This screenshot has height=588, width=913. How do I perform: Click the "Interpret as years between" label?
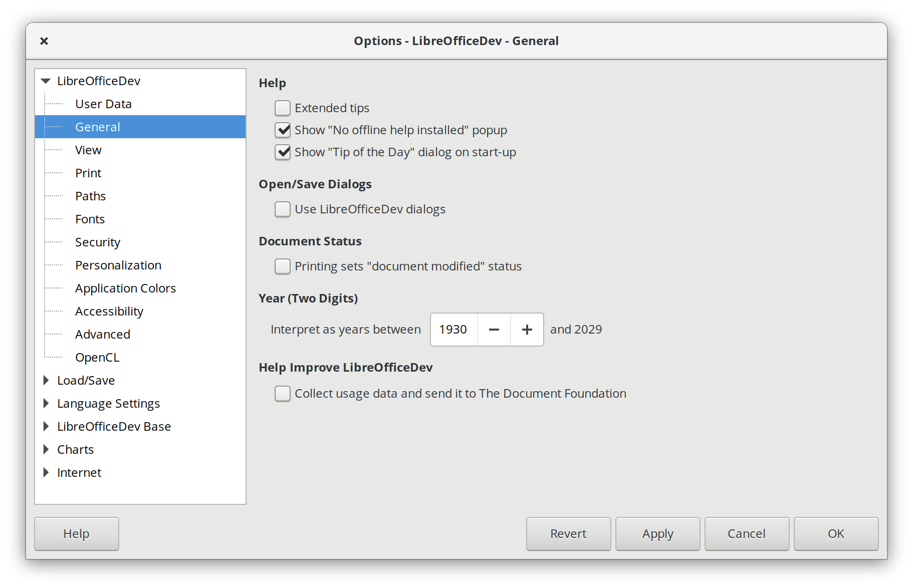coord(346,330)
